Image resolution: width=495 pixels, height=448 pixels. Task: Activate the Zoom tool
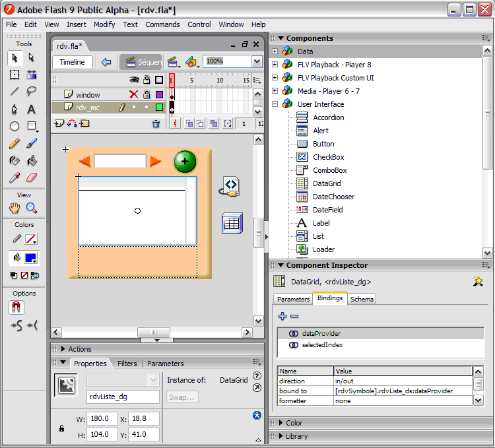pos(31,208)
